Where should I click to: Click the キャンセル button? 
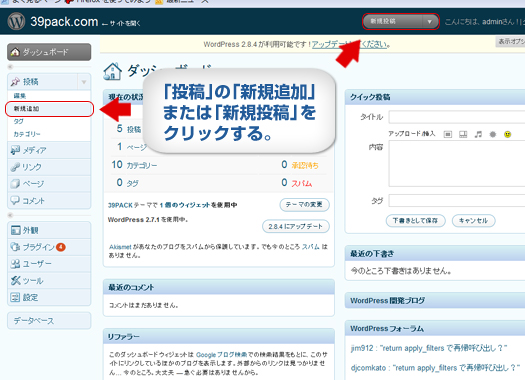[473, 221]
